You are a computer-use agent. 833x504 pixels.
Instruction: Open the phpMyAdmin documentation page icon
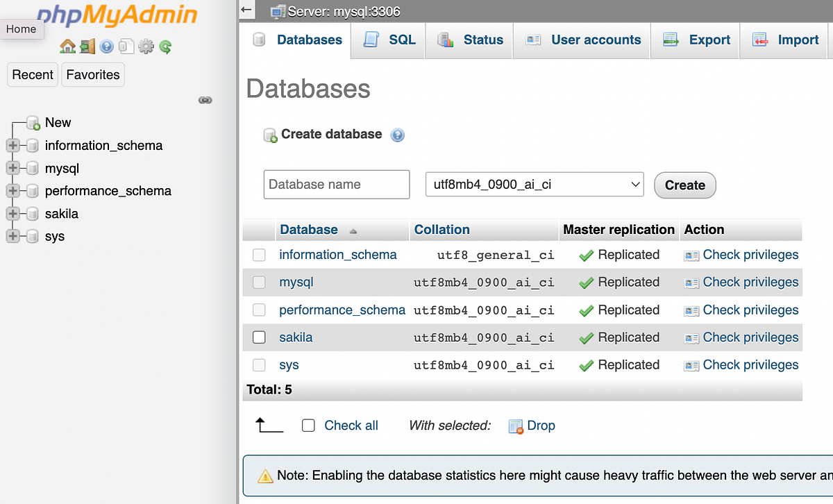[x=126, y=46]
